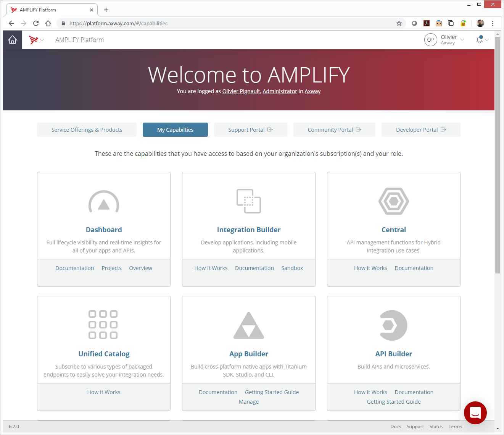Open the browser home page
This screenshot has width=504, height=435.
(48, 23)
